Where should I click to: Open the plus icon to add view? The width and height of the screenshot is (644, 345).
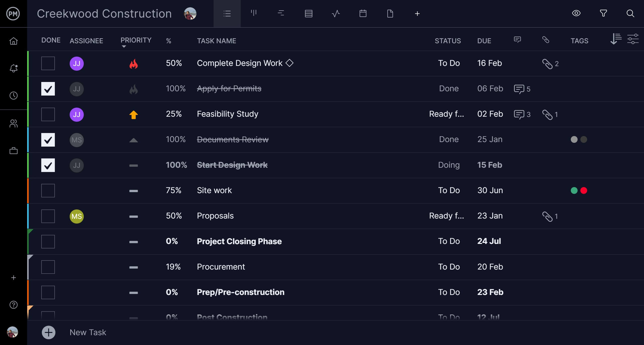click(x=417, y=14)
